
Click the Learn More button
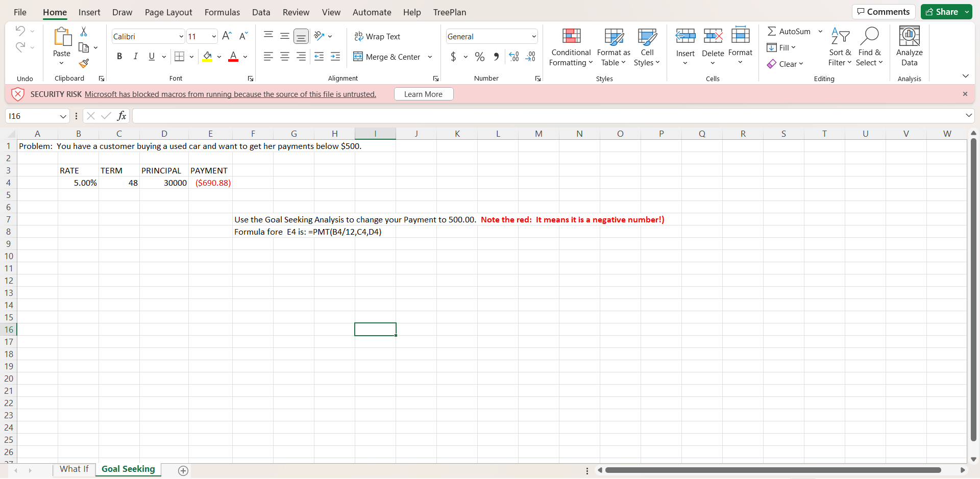(x=423, y=94)
